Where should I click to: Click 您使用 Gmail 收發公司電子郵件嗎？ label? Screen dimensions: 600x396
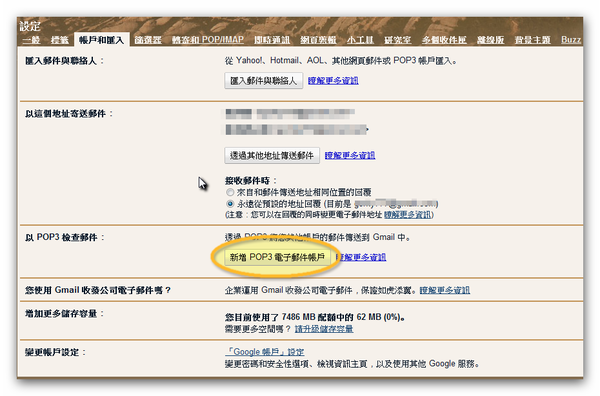[98, 290]
